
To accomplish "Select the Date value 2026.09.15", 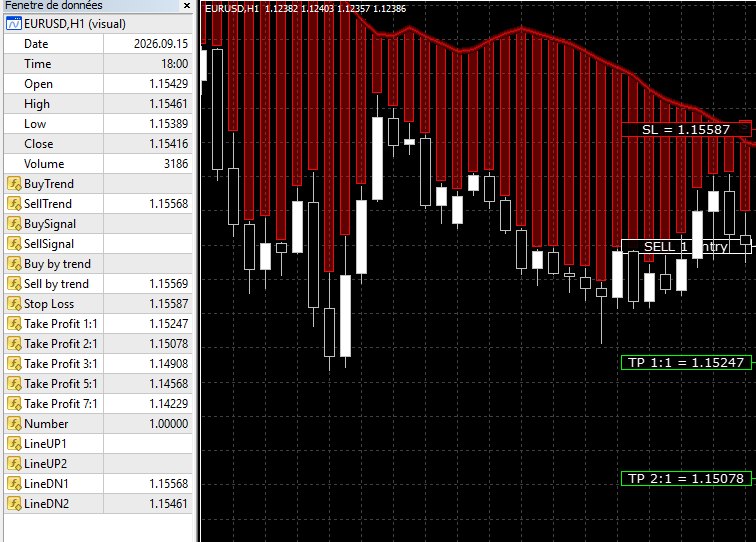I will [x=161, y=44].
